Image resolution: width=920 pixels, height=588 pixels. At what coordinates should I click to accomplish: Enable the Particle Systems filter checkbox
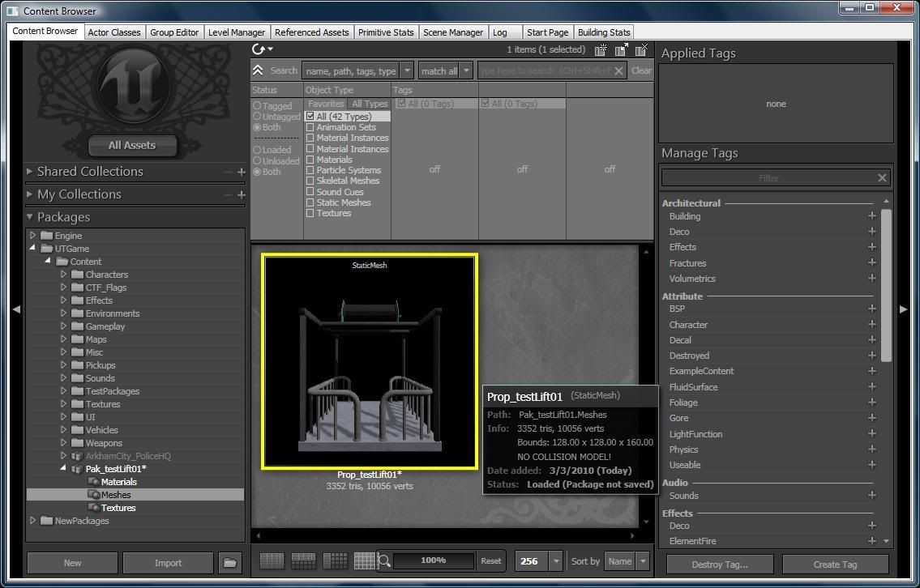click(310, 170)
